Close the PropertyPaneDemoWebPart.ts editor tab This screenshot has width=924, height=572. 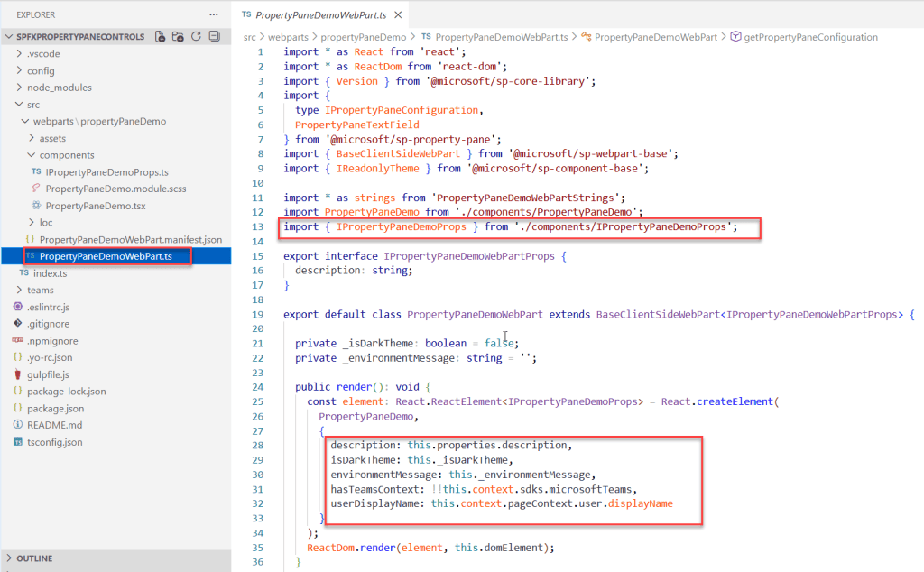point(398,14)
